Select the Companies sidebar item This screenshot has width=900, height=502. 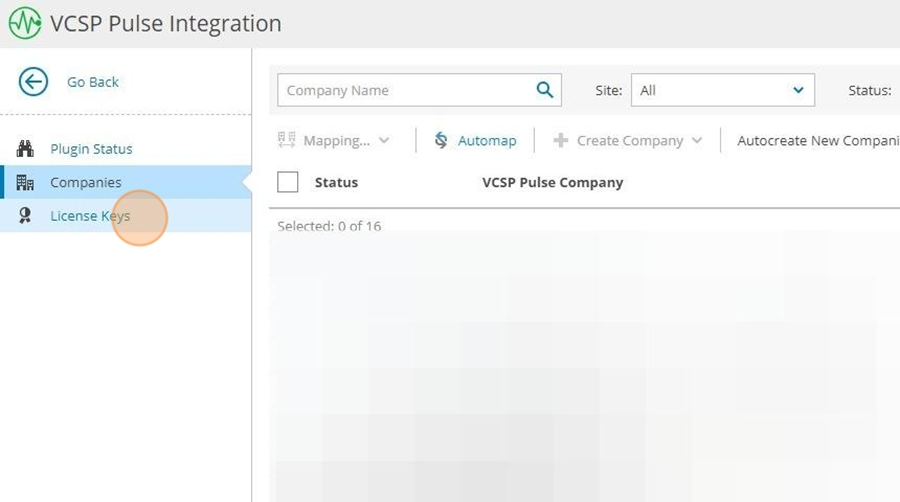pyautogui.click(x=126, y=182)
